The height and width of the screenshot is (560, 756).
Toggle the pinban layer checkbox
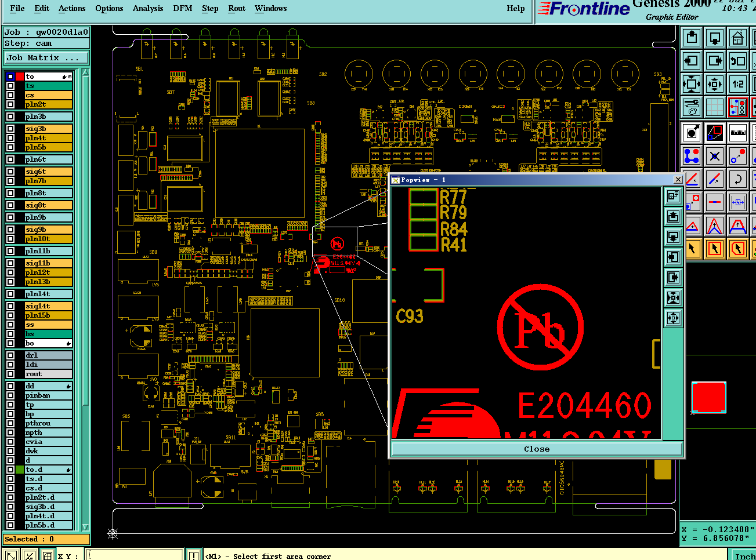[x=10, y=395]
